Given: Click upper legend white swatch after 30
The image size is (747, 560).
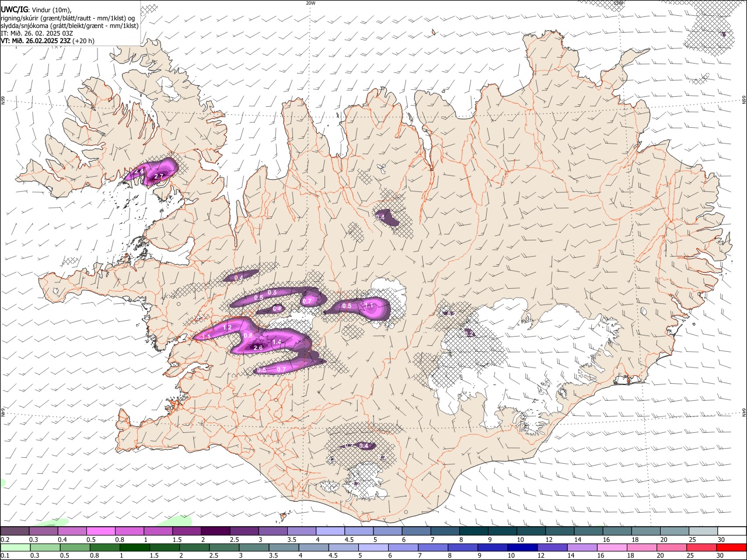Looking at the screenshot, I should point(732,531).
